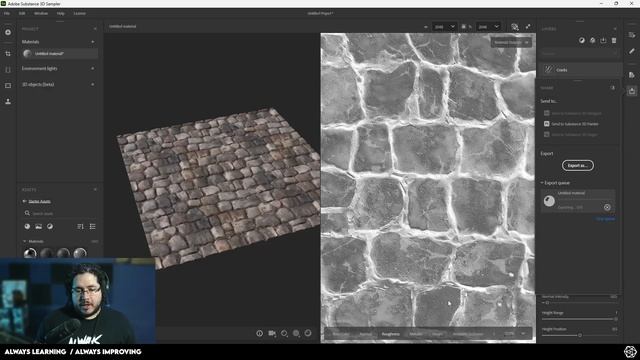Screen dimensions: 640x360
Task: Adjust the Height Position slider
Action: click(580, 336)
